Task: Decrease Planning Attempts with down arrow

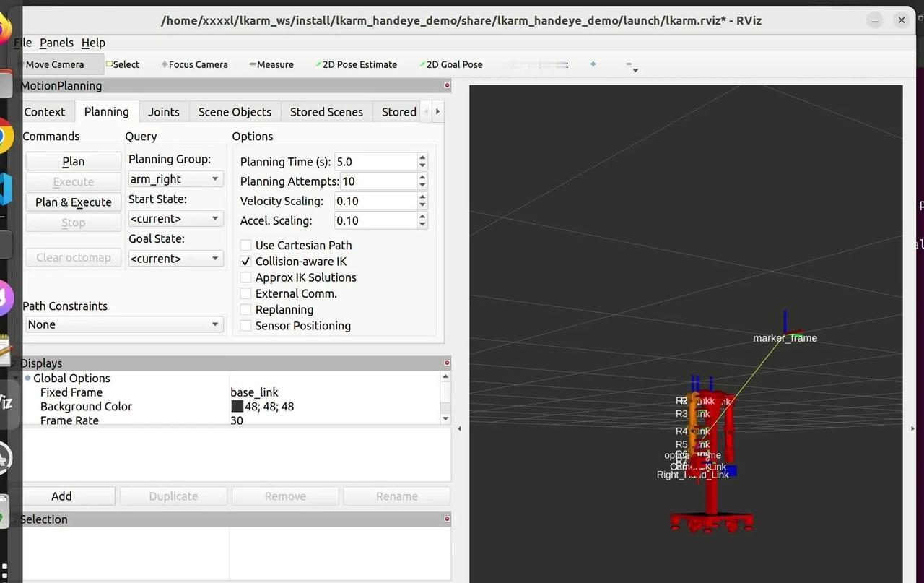Action: coord(422,186)
